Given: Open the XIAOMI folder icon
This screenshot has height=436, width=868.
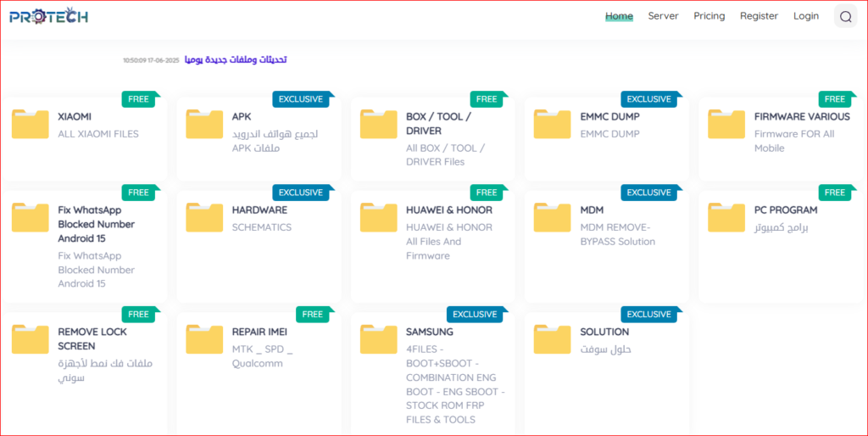Looking at the screenshot, I should (31, 124).
